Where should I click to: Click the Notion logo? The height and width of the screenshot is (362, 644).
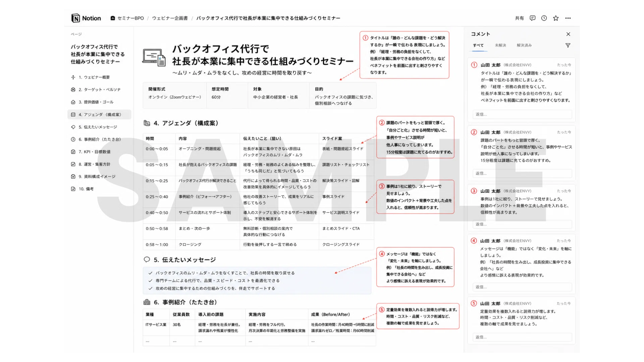86,18
